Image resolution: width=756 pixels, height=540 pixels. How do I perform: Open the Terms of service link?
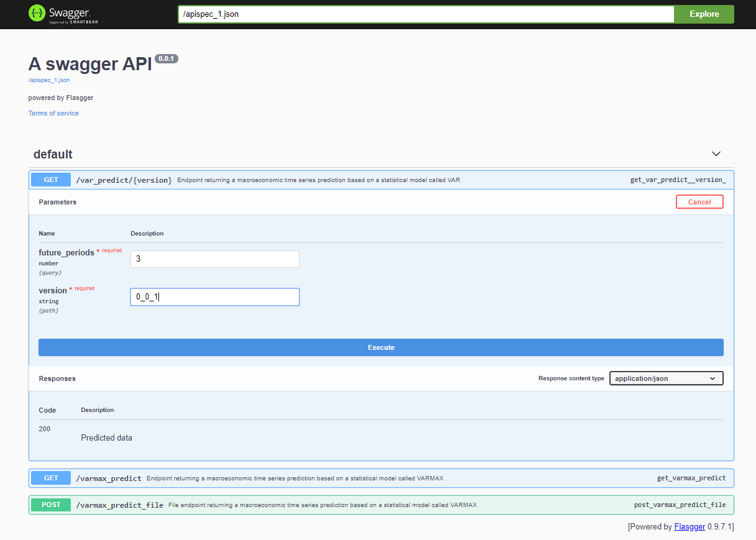pos(53,113)
